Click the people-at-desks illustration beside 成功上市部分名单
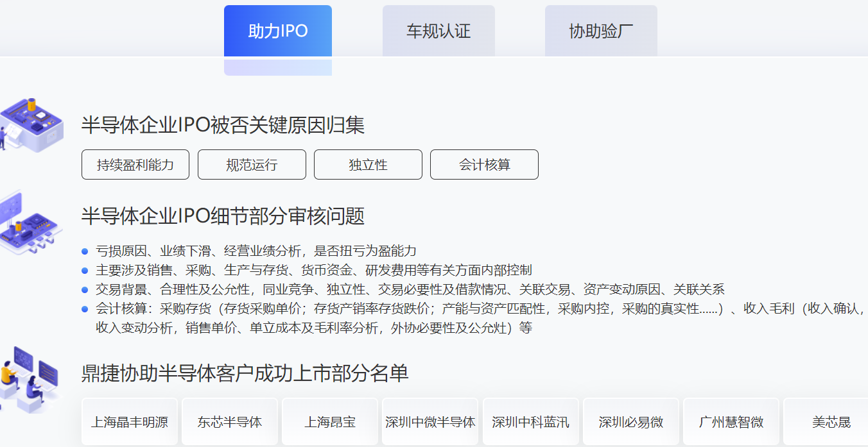 [30, 380]
